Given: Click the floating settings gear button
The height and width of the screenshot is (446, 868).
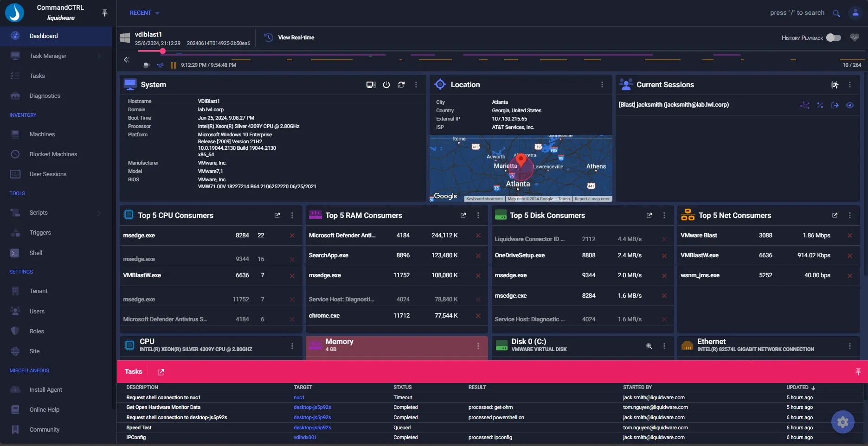Looking at the screenshot, I should tap(842, 422).
